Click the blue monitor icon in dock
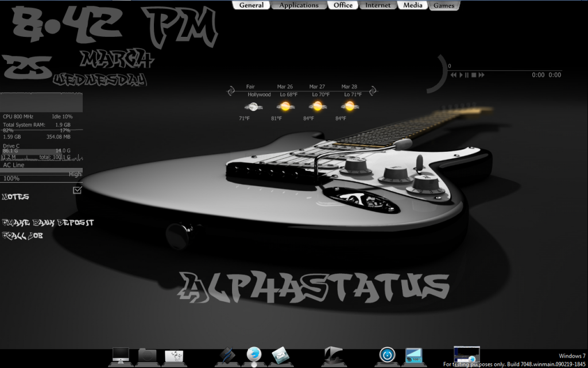 pos(413,355)
